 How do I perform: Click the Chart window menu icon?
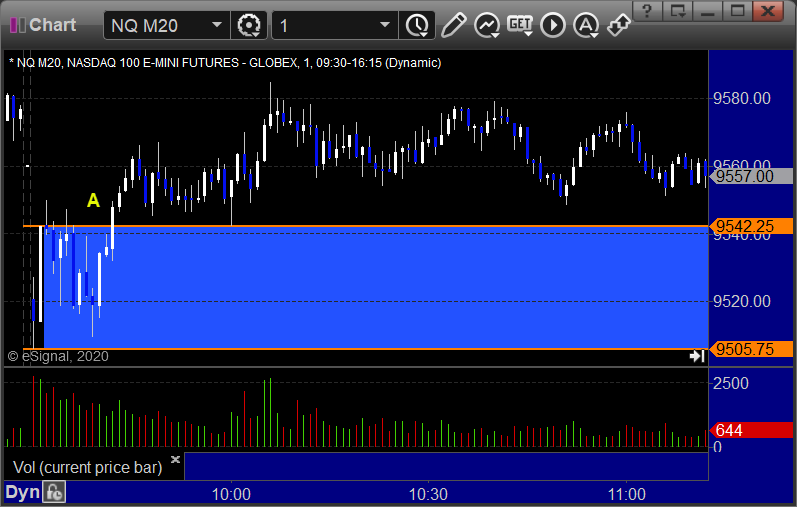[18, 25]
